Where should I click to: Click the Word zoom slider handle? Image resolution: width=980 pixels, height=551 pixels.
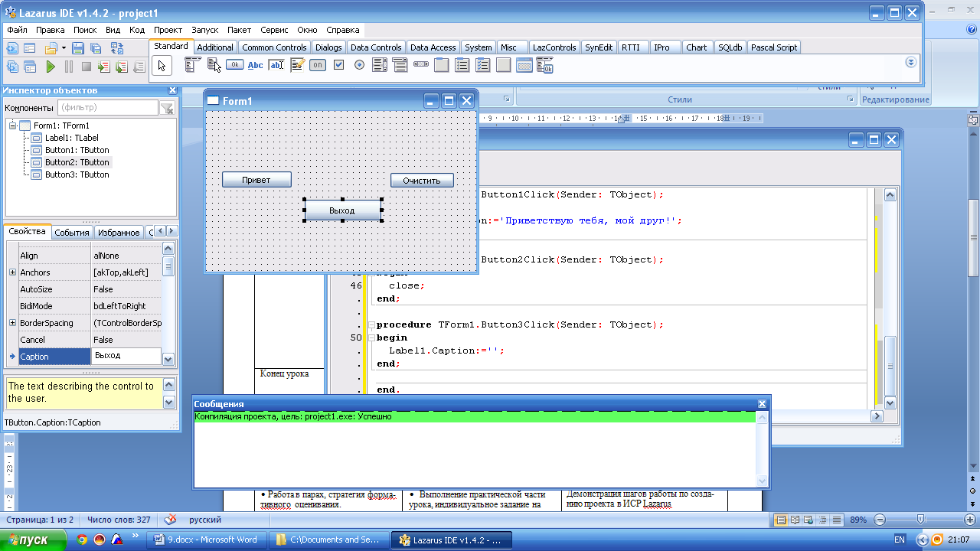pyautogui.click(x=920, y=520)
